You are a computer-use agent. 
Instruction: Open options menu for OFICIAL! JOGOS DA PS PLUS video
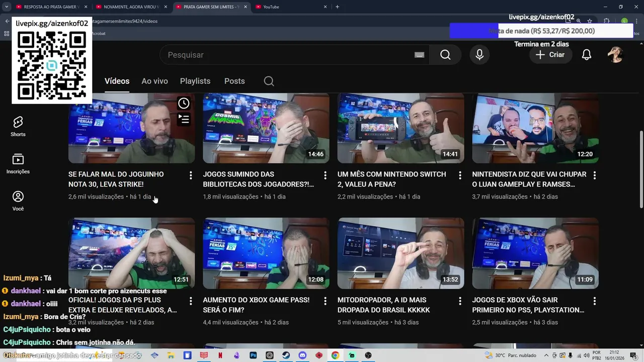tap(191, 301)
